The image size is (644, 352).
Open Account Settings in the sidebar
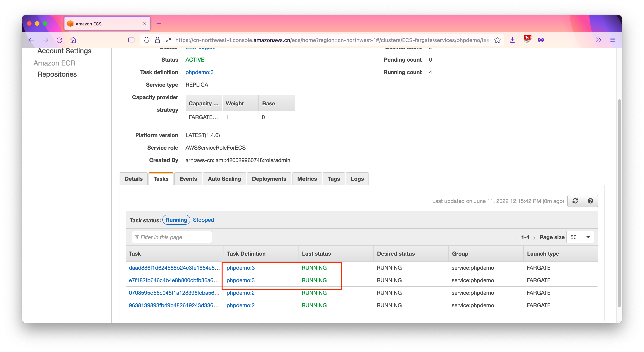click(64, 51)
